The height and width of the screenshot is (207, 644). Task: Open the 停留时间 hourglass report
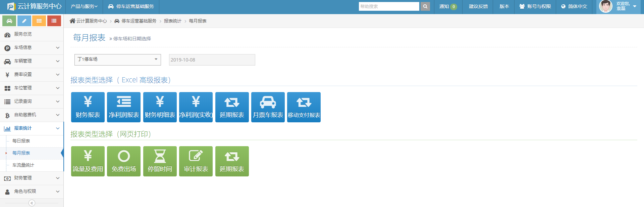(160, 161)
